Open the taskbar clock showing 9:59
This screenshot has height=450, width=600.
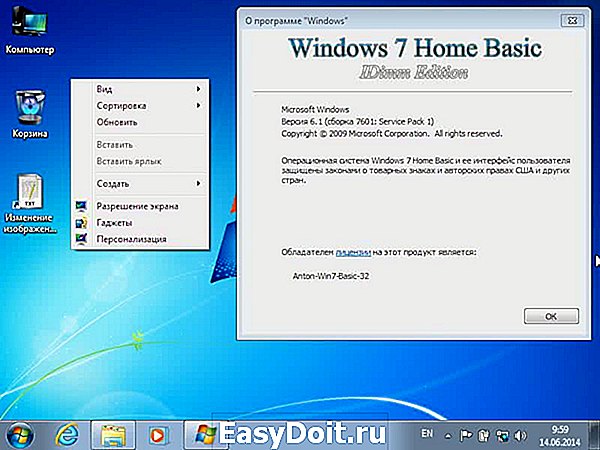pos(559,436)
